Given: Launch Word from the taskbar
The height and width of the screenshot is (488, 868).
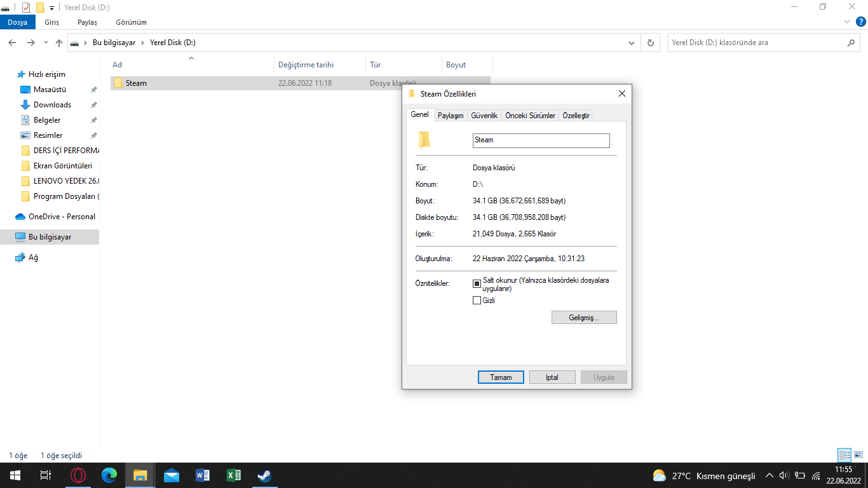Looking at the screenshot, I should click(203, 475).
